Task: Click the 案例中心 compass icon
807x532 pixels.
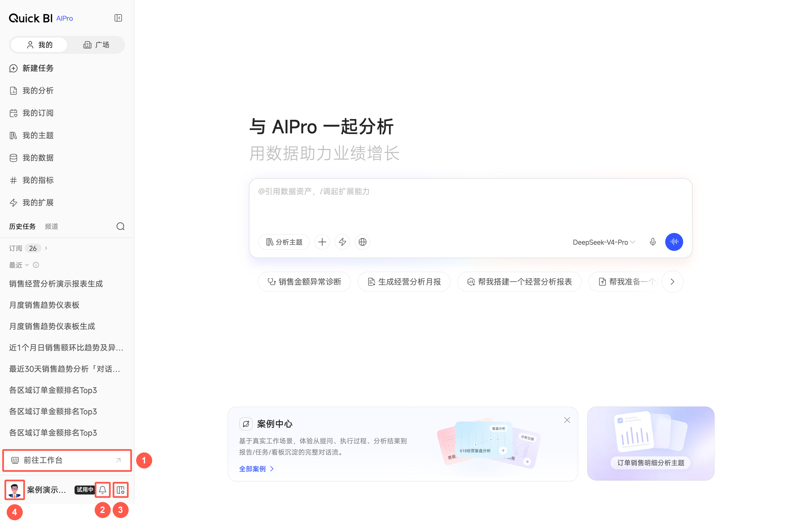Action: [246, 424]
